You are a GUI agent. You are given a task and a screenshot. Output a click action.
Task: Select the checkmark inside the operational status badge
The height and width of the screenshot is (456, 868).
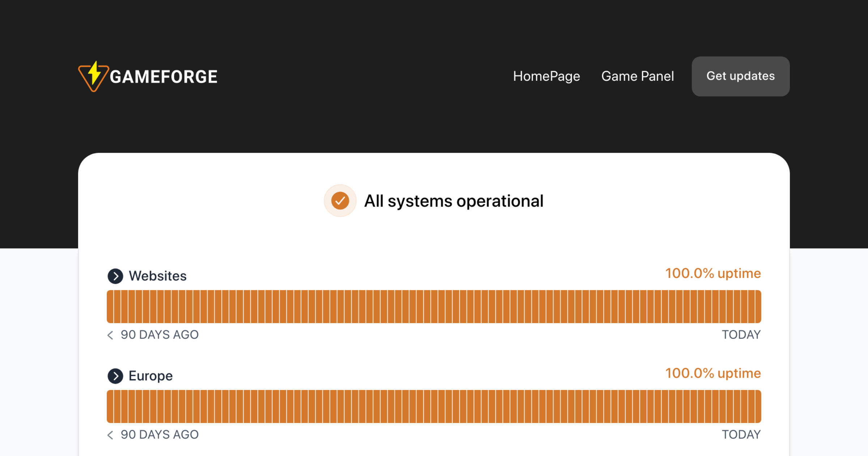click(x=340, y=200)
